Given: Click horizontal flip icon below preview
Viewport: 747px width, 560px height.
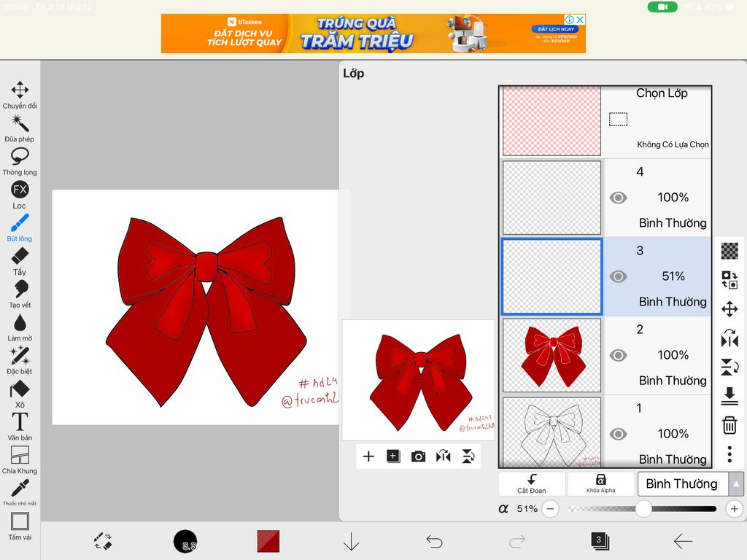Looking at the screenshot, I should 443,456.
